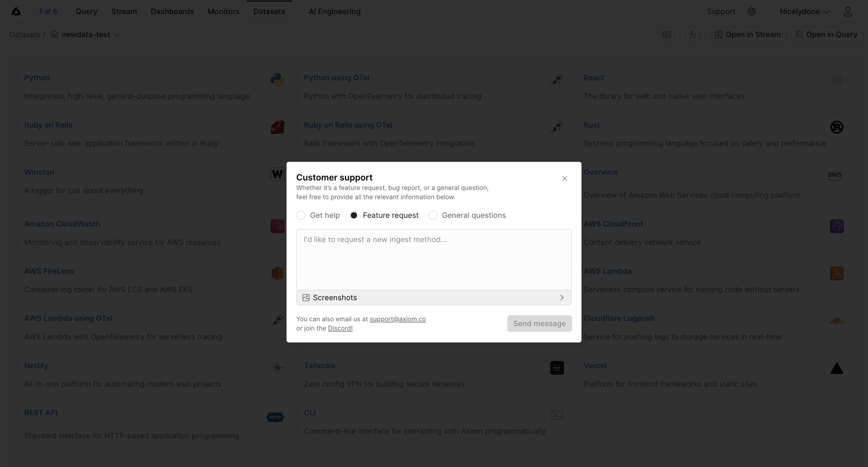
Task: Click the AWS Lambda using OTel icon
Action: coord(277,320)
